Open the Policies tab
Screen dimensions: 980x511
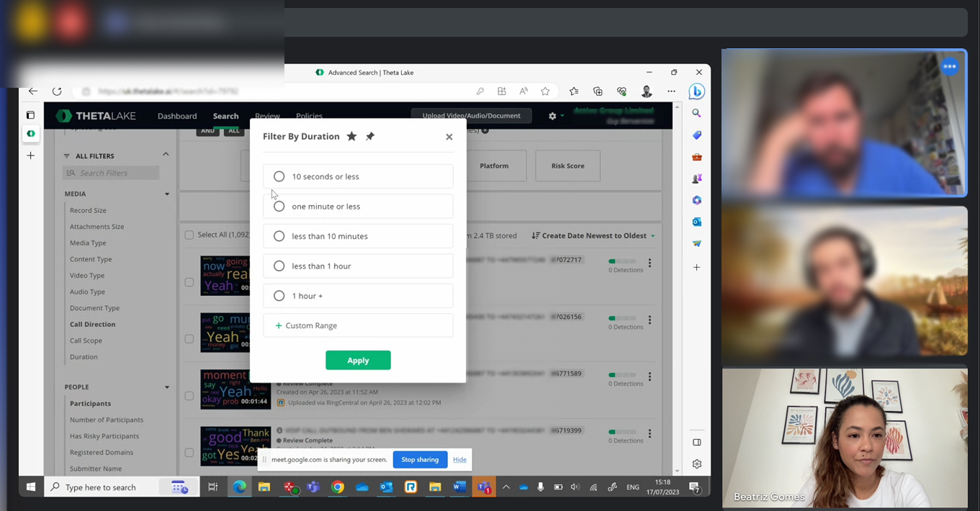[x=309, y=116]
